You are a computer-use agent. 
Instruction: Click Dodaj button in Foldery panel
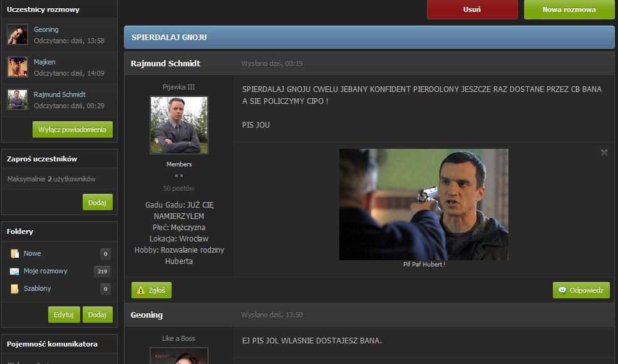(97, 315)
